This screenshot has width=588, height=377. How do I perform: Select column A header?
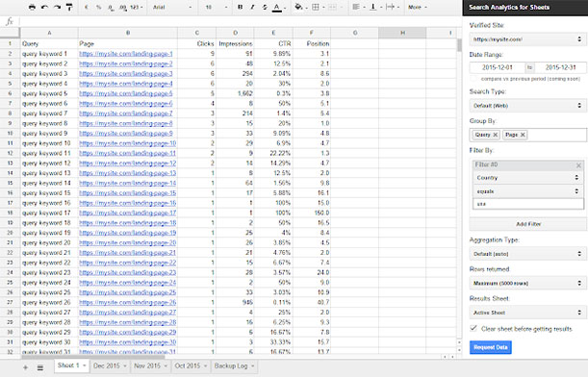49,33
